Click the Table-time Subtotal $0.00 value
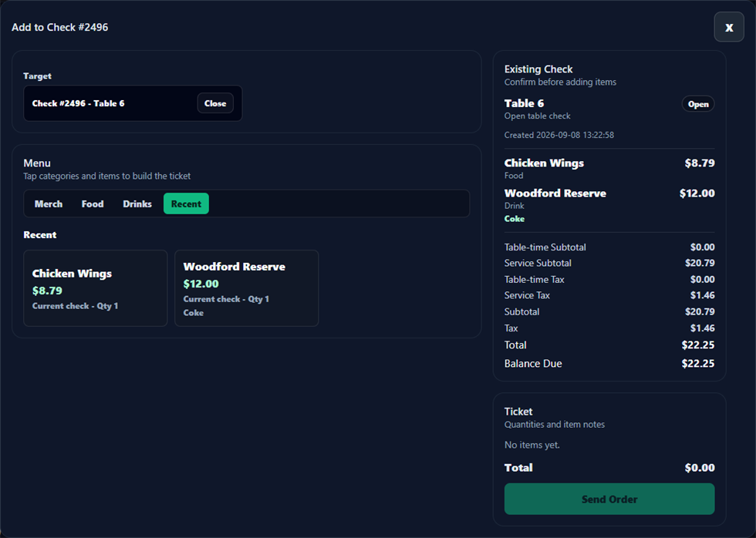Viewport: 756px width, 538px height. click(x=703, y=247)
